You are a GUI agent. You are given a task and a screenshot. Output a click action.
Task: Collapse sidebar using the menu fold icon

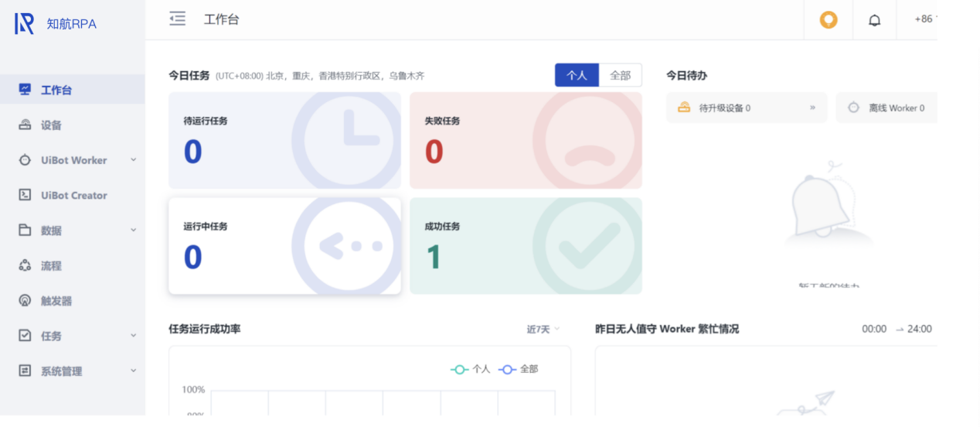click(178, 19)
